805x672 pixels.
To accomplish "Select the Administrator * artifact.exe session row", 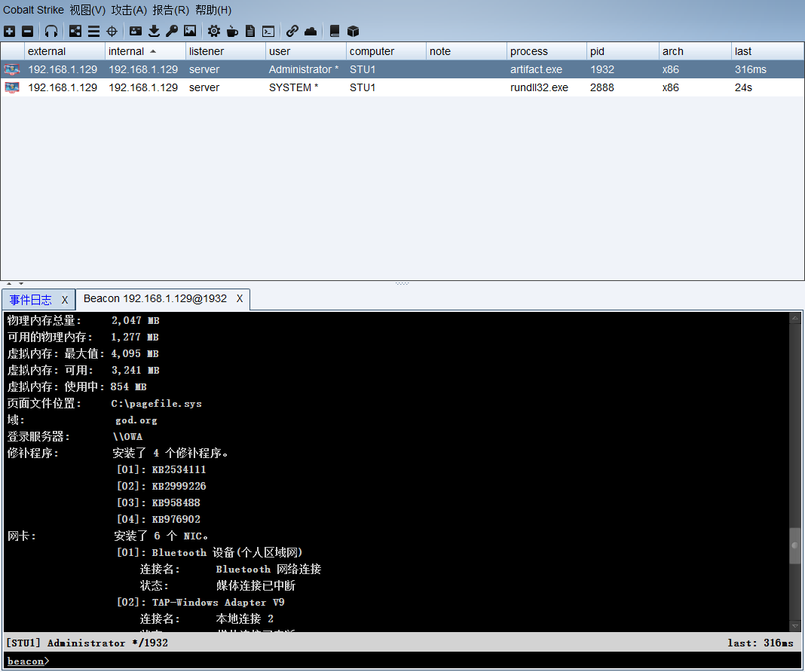I will pos(402,69).
